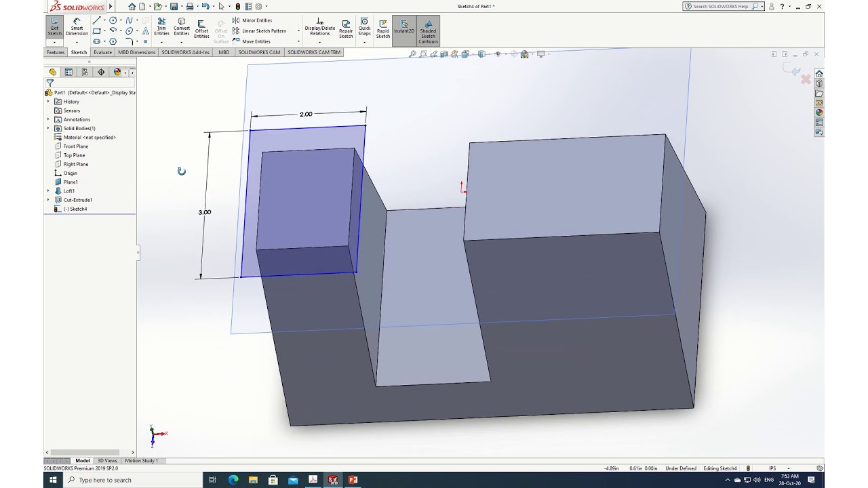Expand the Annotations node
Viewport: 868px width, 488px height.
(x=48, y=119)
